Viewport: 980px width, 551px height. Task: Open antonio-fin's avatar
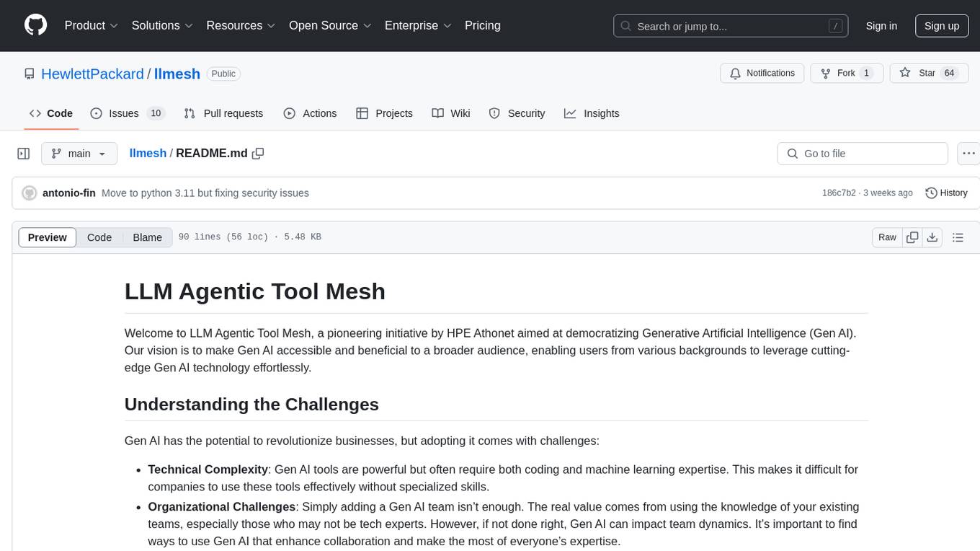pyautogui.click(x=30, y=193)
